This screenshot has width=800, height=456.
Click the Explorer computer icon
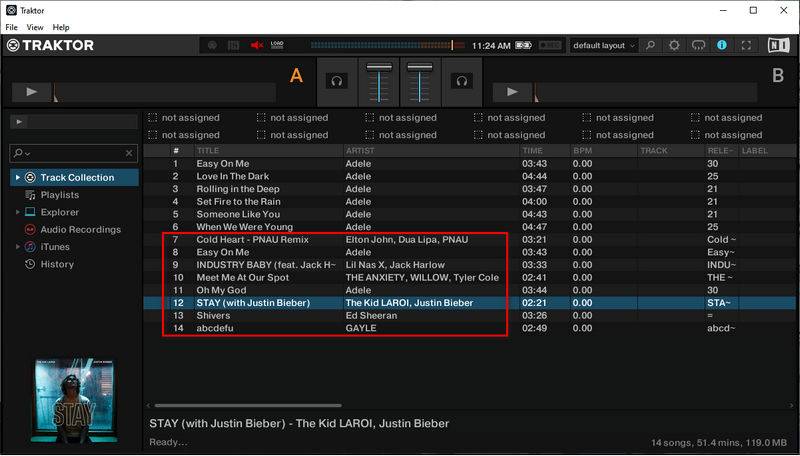(30, 212)
